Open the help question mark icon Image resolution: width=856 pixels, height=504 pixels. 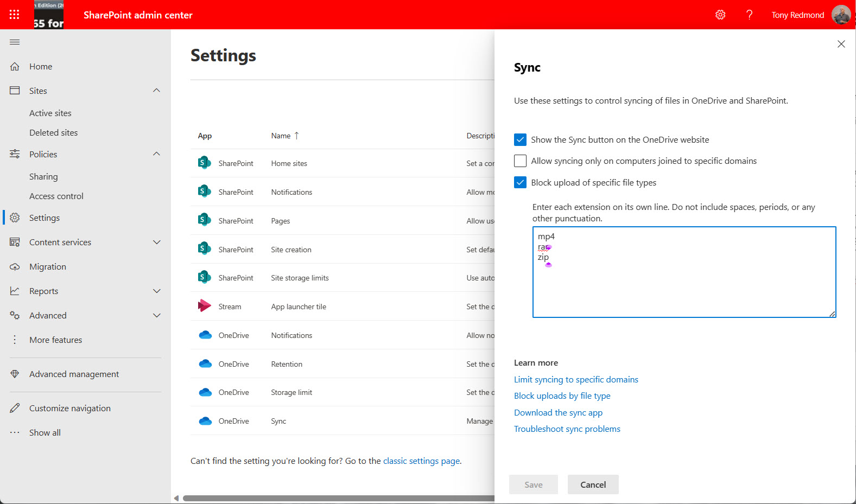(749, 15)
